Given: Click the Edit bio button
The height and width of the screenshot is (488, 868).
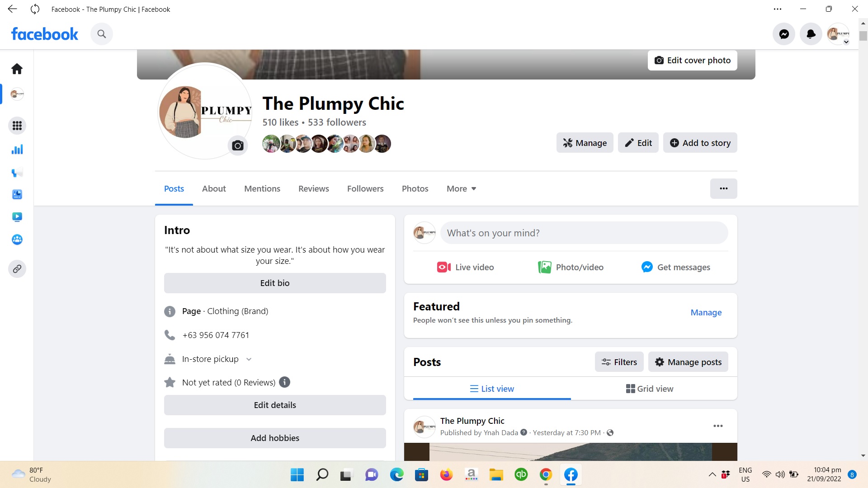Looking at the screenshot, I should point(275,283).
